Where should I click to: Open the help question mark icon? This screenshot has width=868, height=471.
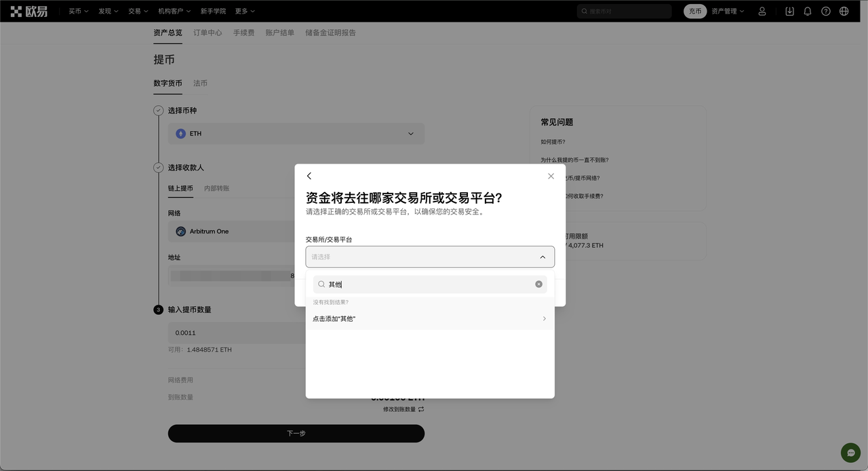(x=826, y=11)
